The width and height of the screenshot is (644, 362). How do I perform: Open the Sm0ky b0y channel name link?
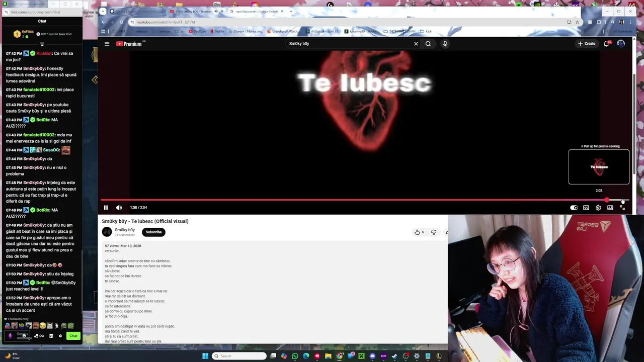[x=125, y=230]
